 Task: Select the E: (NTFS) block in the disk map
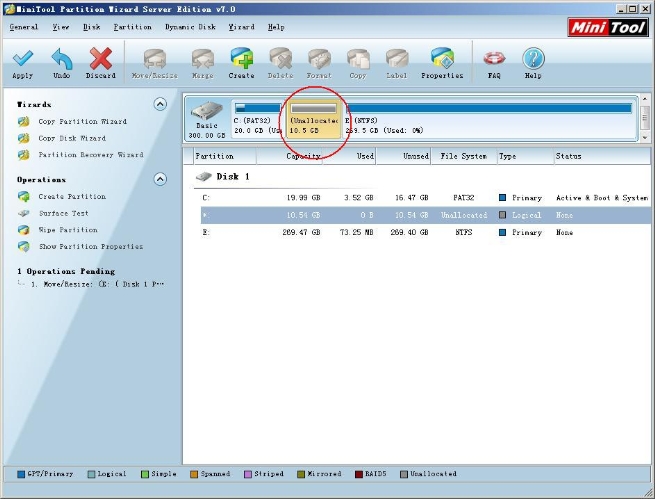point(489,119)
